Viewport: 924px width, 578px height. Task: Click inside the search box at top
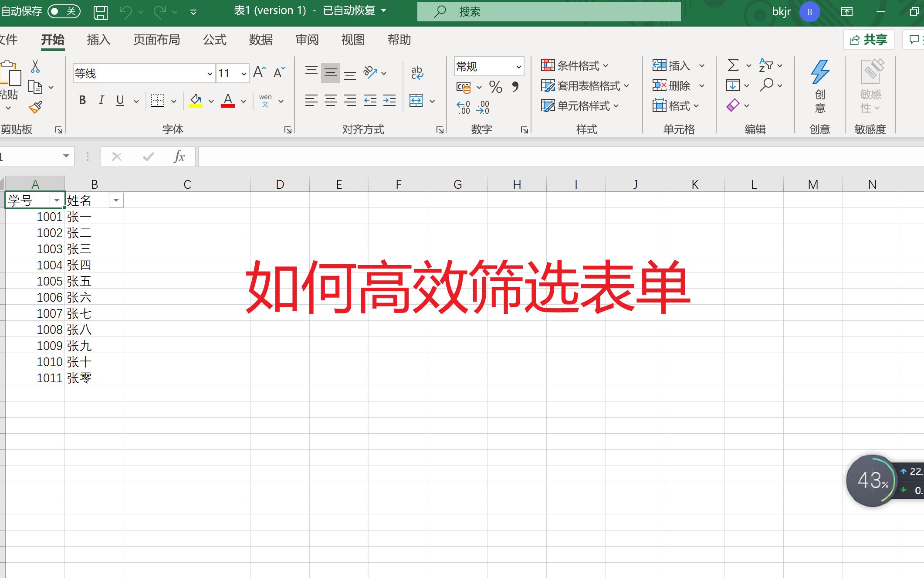549,11
